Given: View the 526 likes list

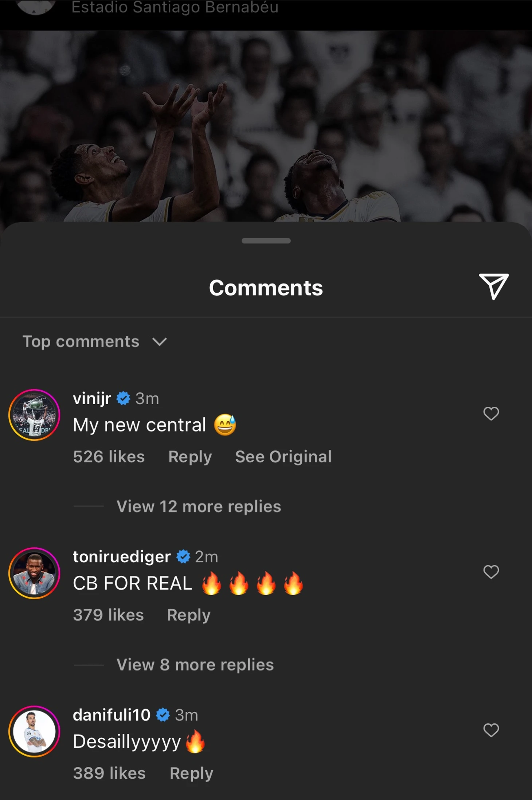Looking at the screenshot, I should [x=109, y=457].
